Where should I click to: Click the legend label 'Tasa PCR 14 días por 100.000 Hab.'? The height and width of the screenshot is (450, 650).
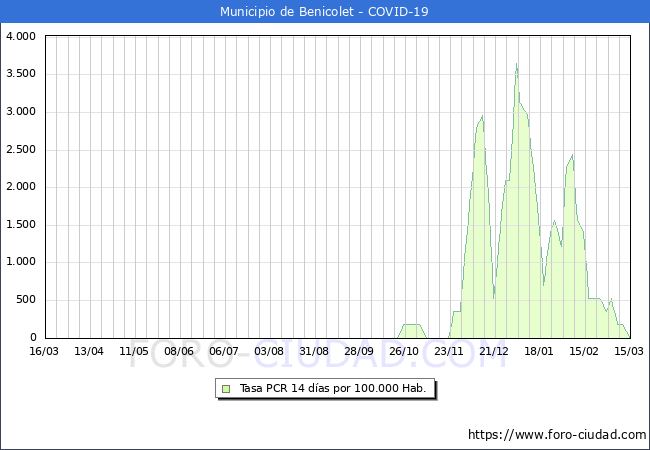tap(333, 388)
